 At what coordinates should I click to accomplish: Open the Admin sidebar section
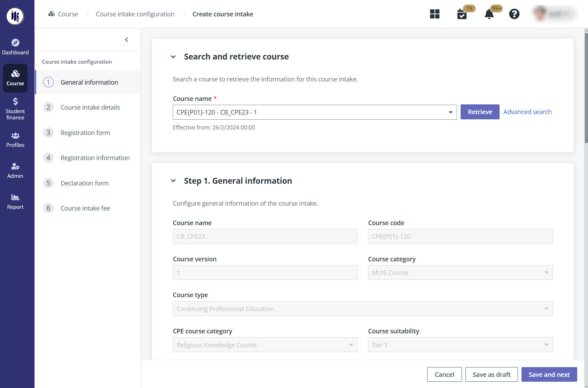click(x=15, y=171)
